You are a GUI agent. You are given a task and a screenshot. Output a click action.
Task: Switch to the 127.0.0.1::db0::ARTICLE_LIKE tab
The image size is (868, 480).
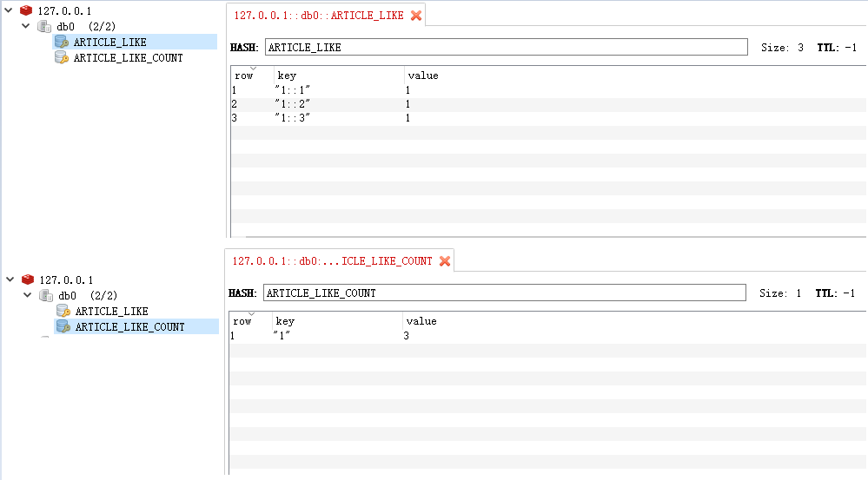[318, 16]
